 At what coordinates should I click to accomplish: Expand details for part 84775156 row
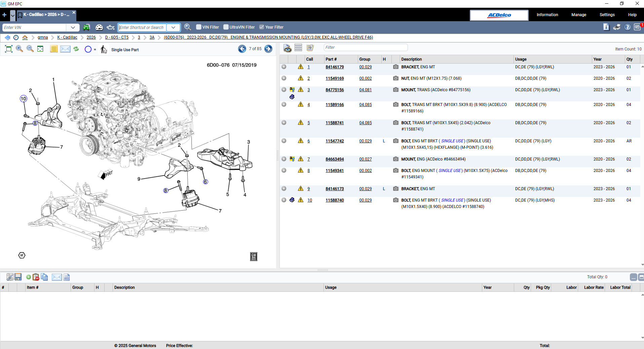point(283,90)
